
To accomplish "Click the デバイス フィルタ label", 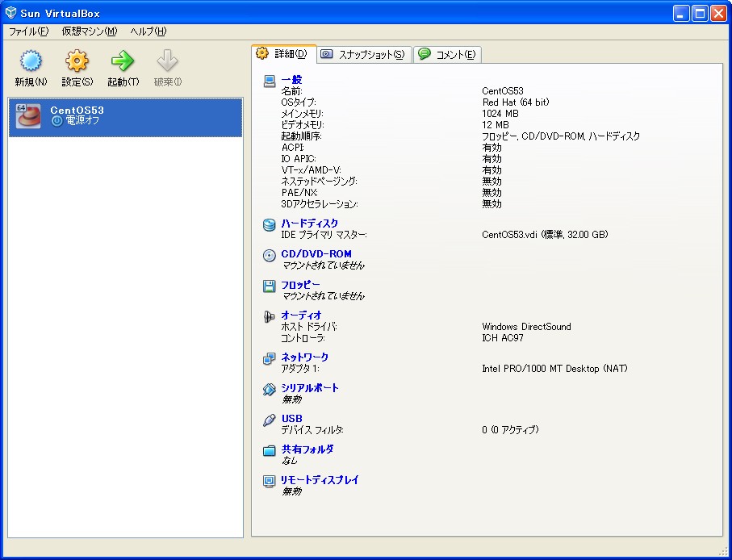I will 312,430.
